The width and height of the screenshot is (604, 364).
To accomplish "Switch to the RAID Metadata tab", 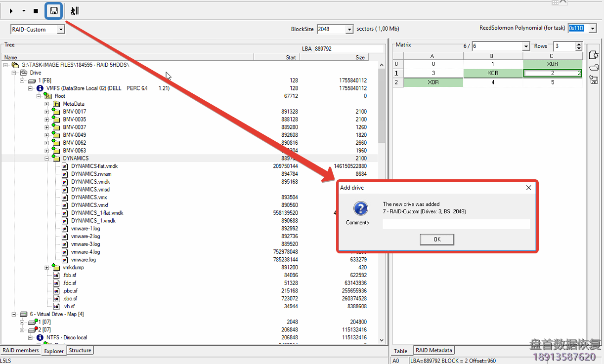I will click(433, 350).
